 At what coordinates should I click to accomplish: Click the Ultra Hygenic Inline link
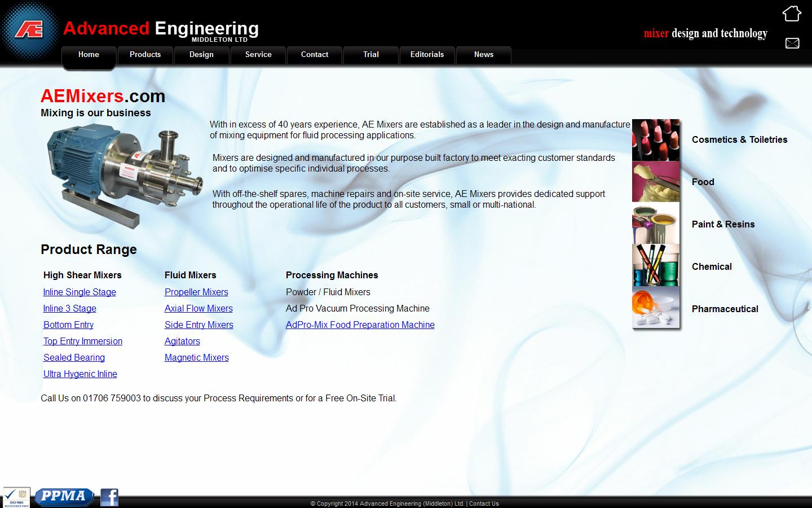pyautogui.click(x=80, y=374)
